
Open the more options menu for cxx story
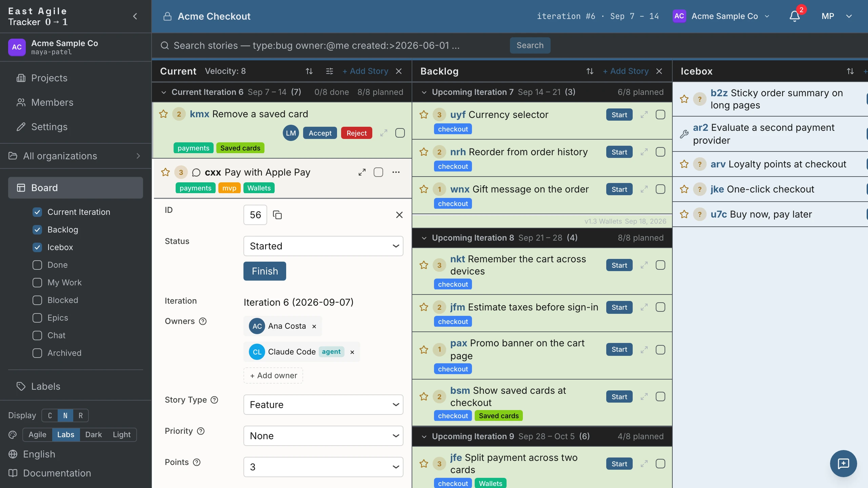point(396,172)
